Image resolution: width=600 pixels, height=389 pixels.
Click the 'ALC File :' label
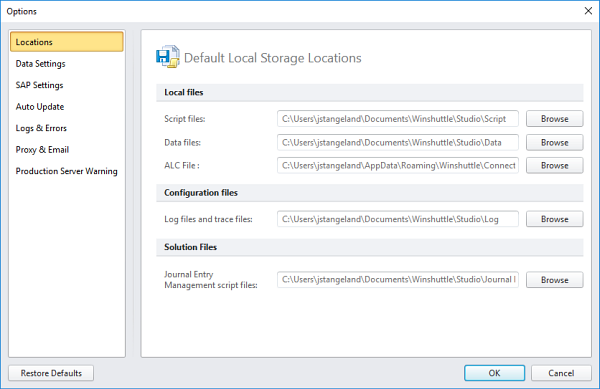pyautogui.click(x=182, y=165)
